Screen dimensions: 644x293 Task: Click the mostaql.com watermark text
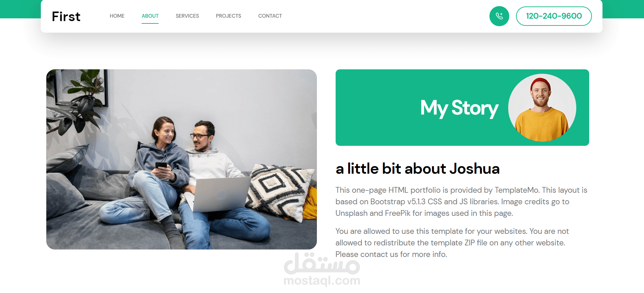[x=322, y=281]
